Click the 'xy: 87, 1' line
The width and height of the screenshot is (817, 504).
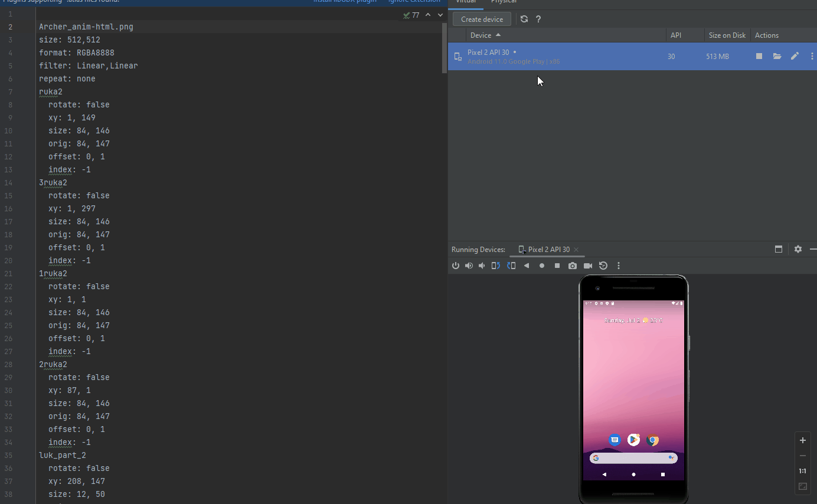tap(70, 391)
